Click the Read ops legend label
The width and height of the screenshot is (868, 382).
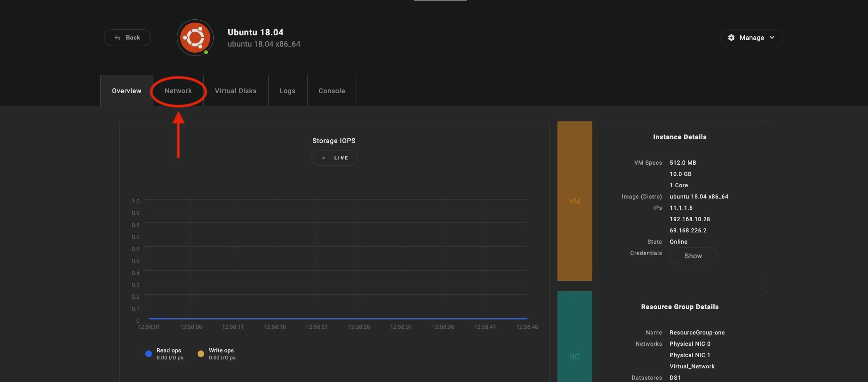tap(169, 350)
